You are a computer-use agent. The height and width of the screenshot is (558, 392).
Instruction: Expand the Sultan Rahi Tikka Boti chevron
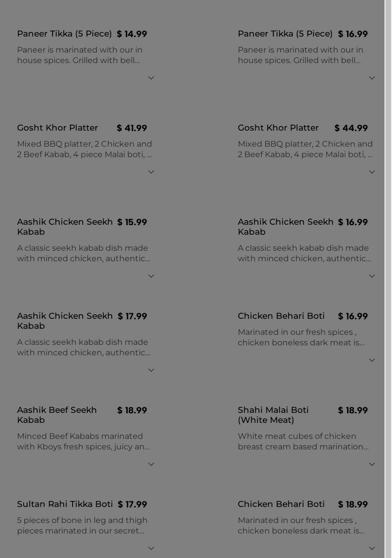coord(151,548)
